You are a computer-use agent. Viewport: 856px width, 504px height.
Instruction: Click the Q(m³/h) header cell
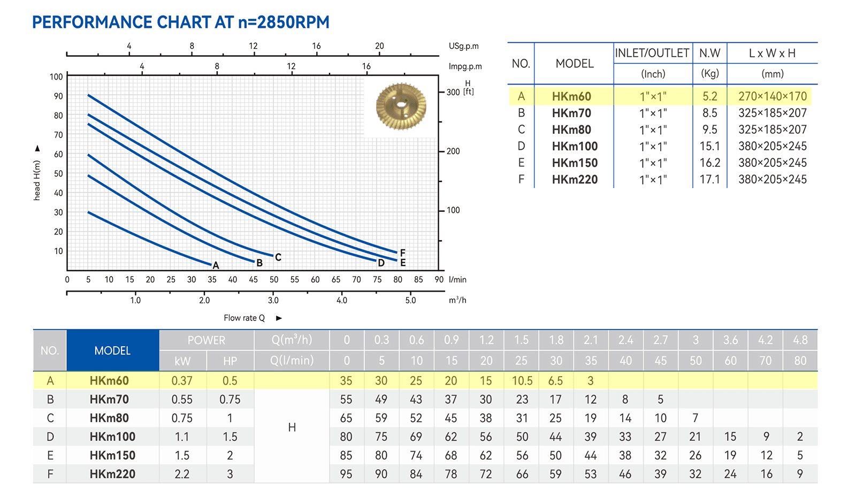[292, 340]
